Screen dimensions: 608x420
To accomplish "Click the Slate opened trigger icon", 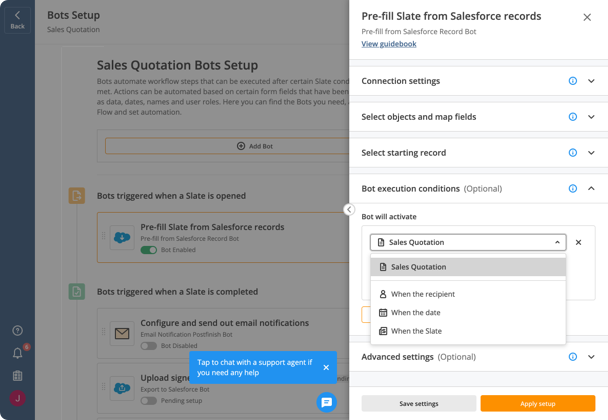I will (x=77, y=195).
